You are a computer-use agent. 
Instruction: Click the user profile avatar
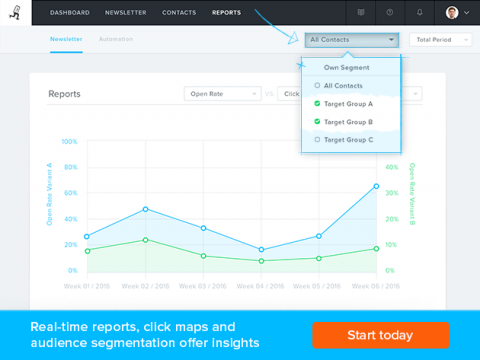point(452,13)
